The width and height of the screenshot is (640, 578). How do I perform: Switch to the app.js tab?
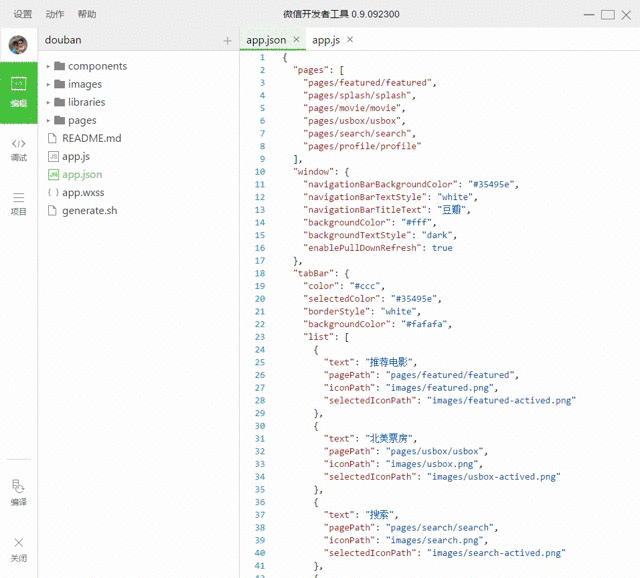point(326,40)
